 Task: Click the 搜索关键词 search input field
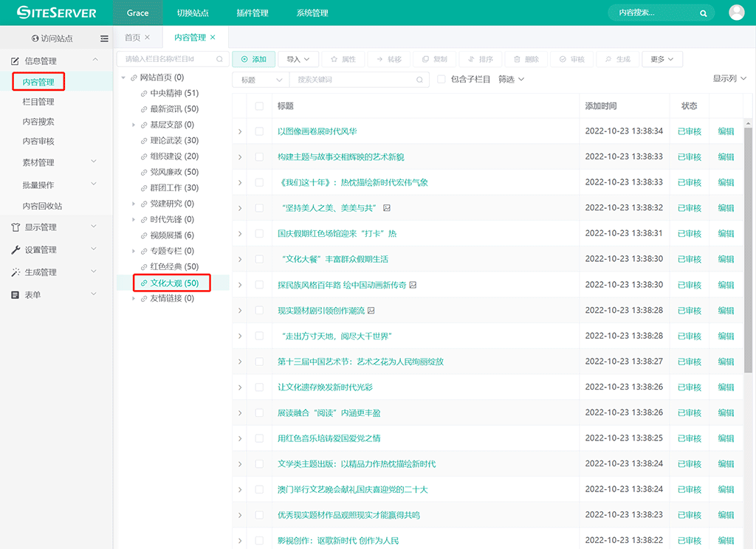pos(353,80)
